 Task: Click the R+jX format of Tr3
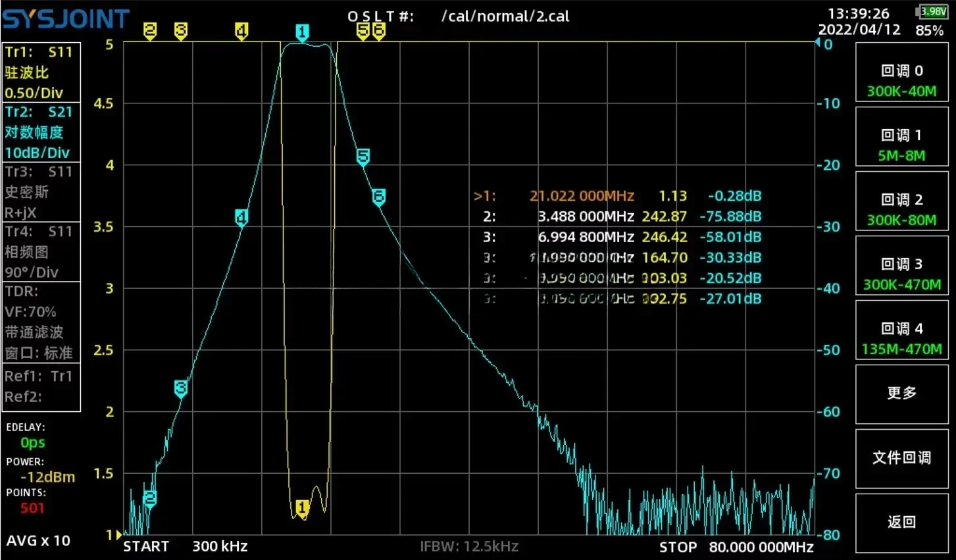pos(20,213)
